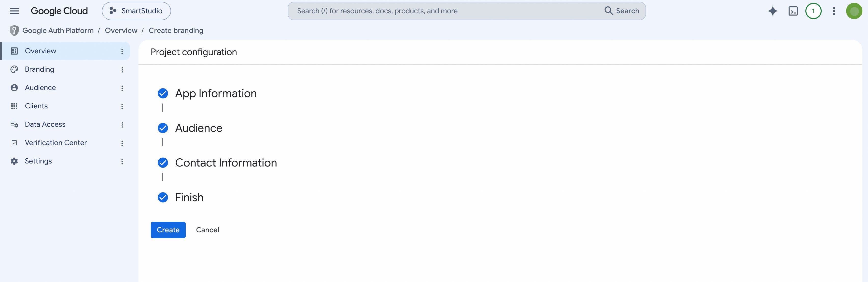The width and height of the screenshot is (868, 282).
Task: Select Clients in the sidebar
Action: point(65,106)
